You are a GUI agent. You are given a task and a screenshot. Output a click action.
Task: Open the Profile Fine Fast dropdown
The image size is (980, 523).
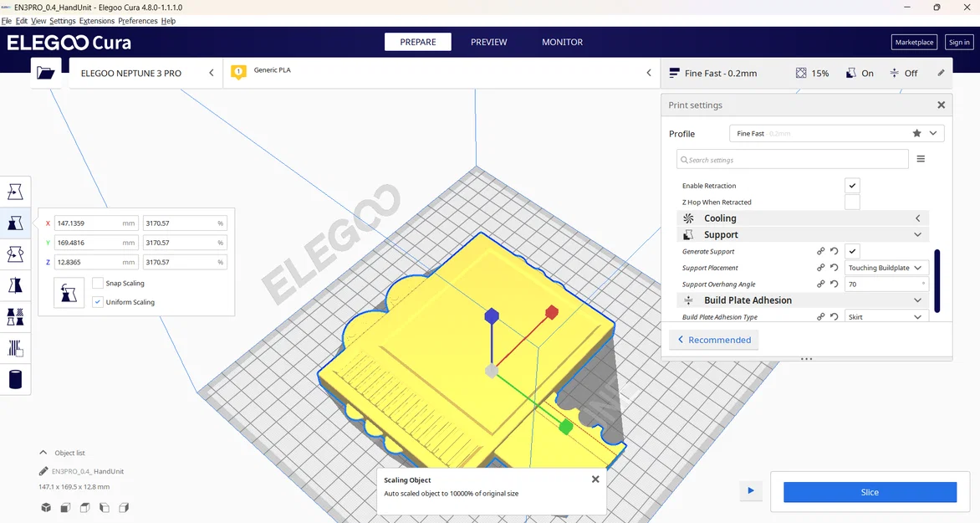click(836, 133)
